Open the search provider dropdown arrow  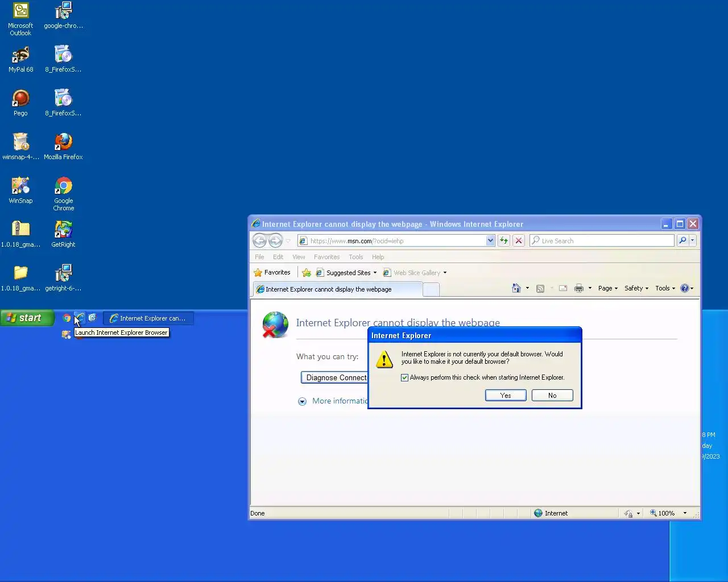693,240
